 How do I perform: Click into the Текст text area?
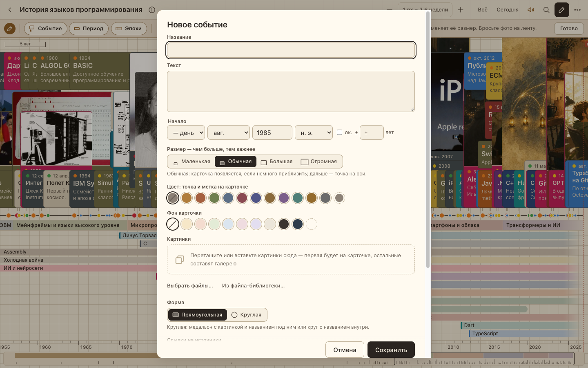[x=291, y=91]
